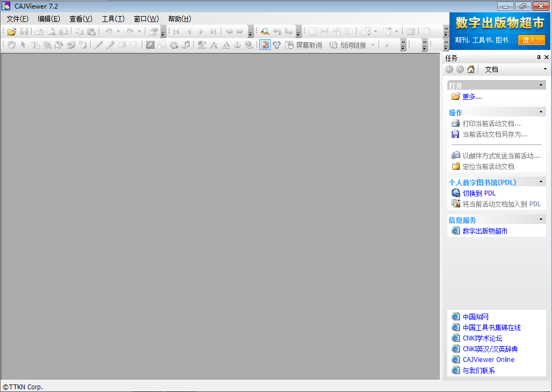Collapse the 操作 section in task pane
Viewport: 552px width, 392px height.
[542, 112]
